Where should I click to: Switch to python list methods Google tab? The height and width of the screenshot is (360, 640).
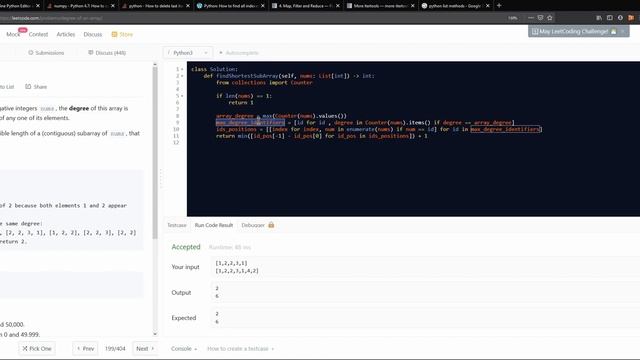coord(455,6)
